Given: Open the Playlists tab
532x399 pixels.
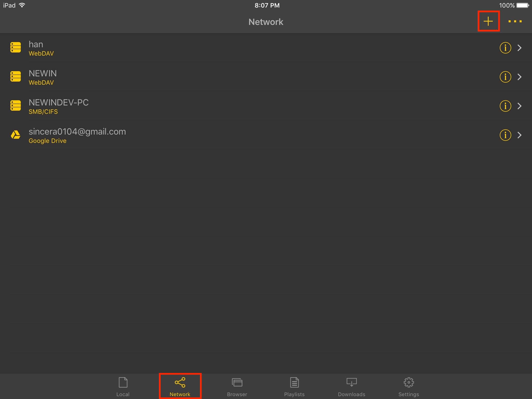Looking at the screenshot, I should pos(294,387).
